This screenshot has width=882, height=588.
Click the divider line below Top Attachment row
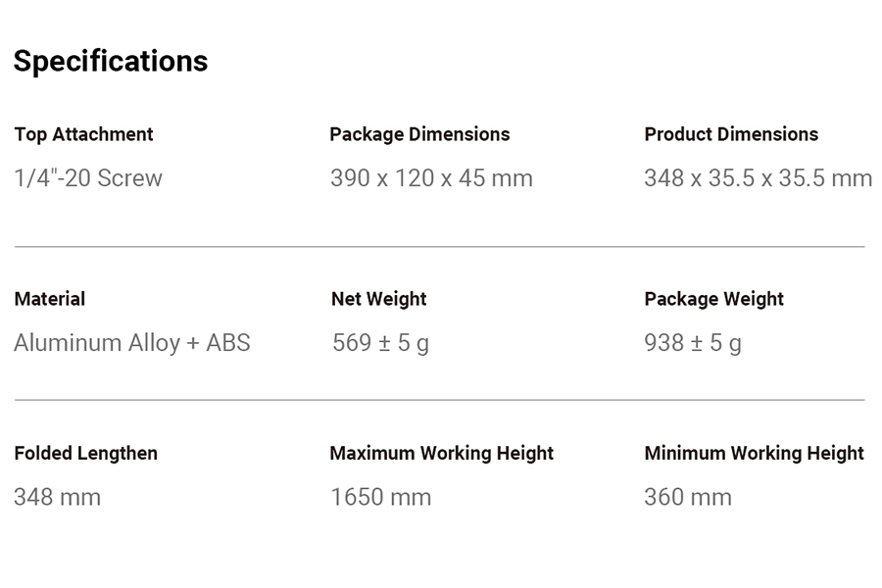[439, 246]
